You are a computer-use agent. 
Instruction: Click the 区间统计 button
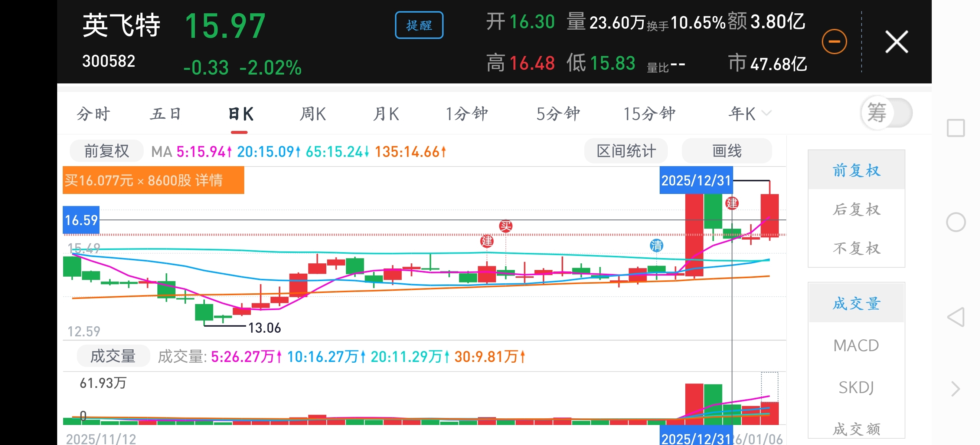pyautogui.click(x=626, y=151)
